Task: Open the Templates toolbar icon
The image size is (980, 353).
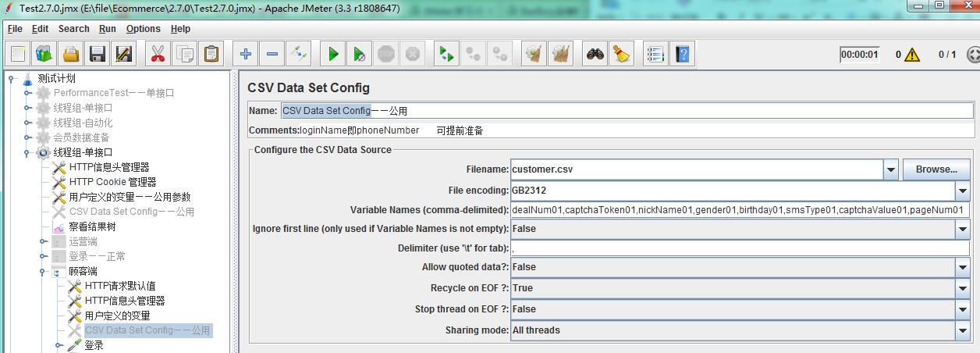Action: click(x=44, y=55)
